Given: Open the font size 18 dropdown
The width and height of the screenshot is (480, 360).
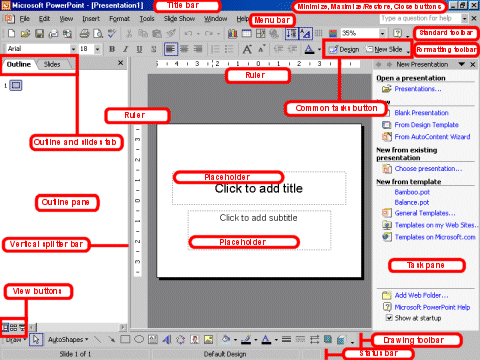Looking at the screenshot, I should pos(97,49).
